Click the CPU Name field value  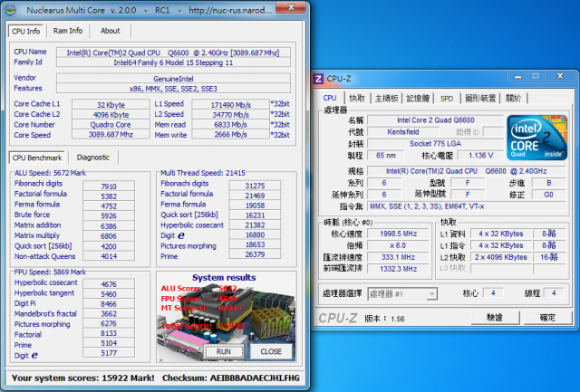[173, 53]
